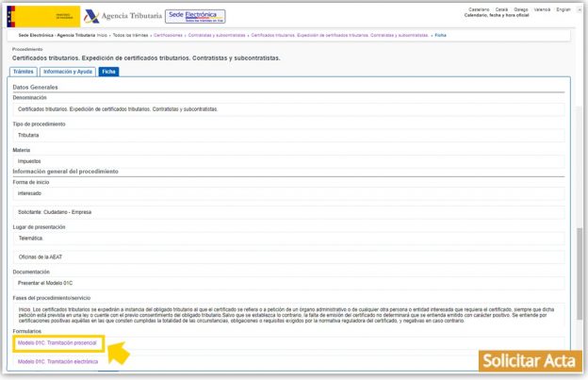This screenshot has height=380, width=588.
Task: Switch to the Trámites tab
Action: click(24, 72)
